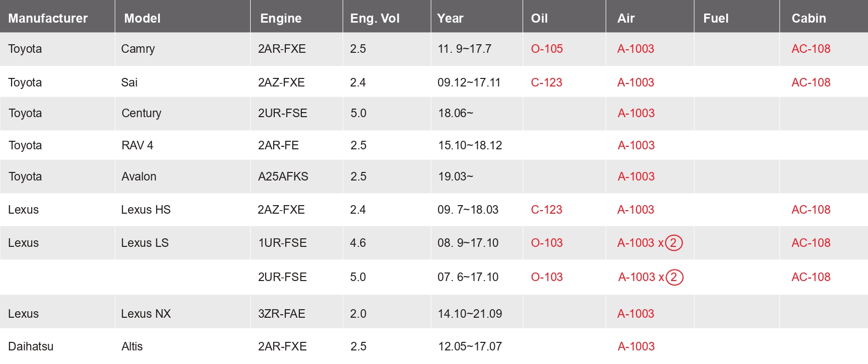Click the Fuel column header

(715, 19)
